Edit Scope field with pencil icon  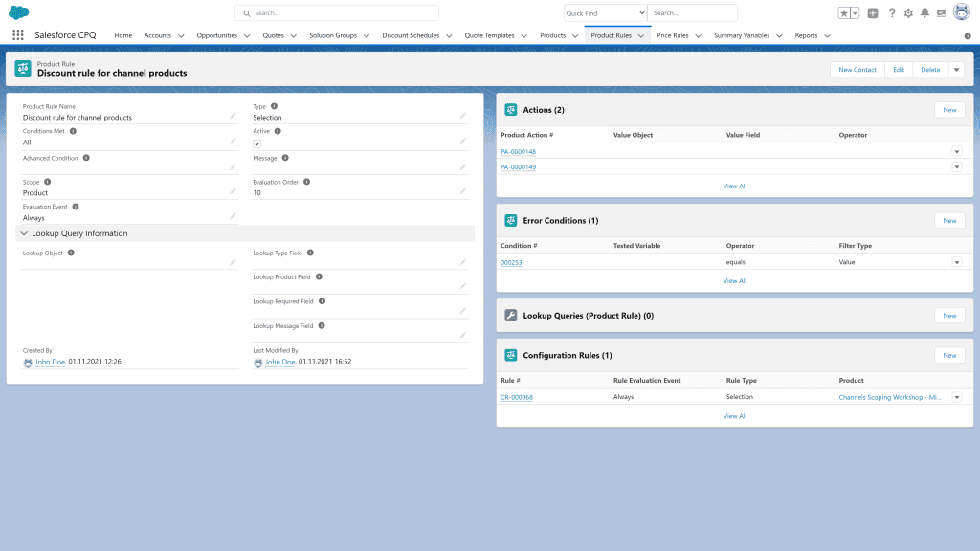pos(233,191)
